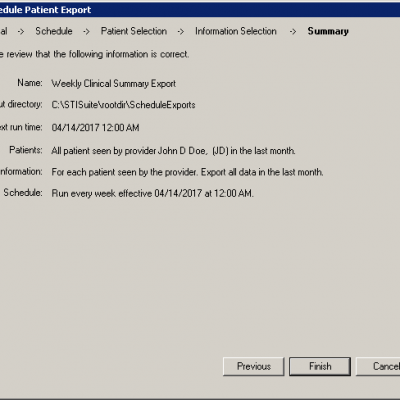Click the Schedule Patient Export title bar

[200, 10]
